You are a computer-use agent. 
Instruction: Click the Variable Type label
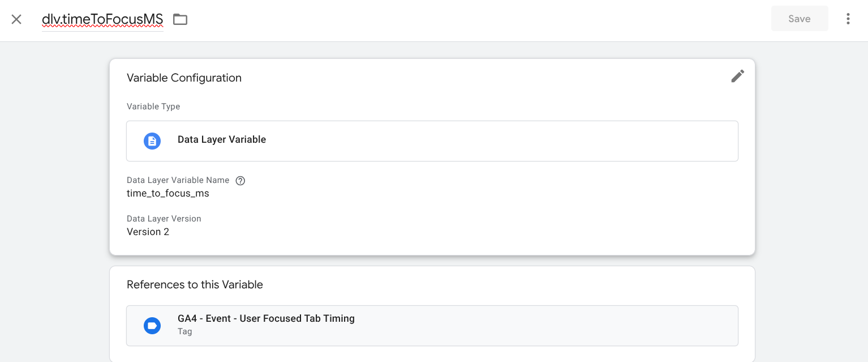coord(153,107)
